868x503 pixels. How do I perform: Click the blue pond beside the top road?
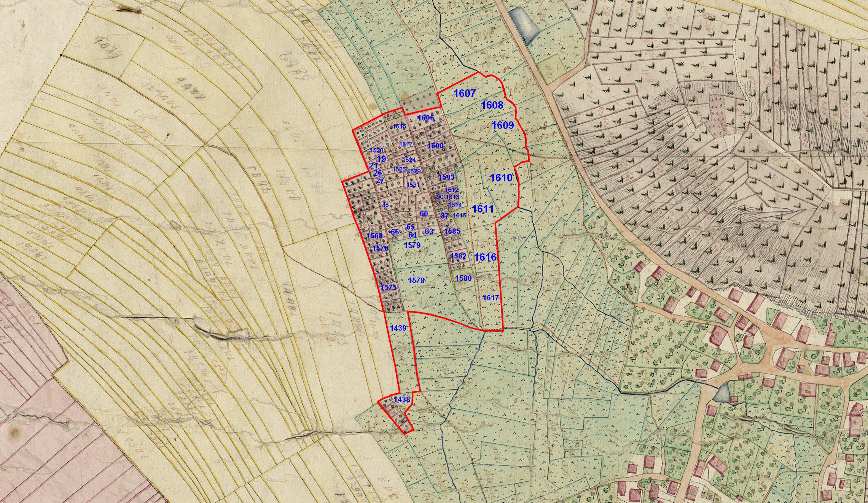(524, 25)
